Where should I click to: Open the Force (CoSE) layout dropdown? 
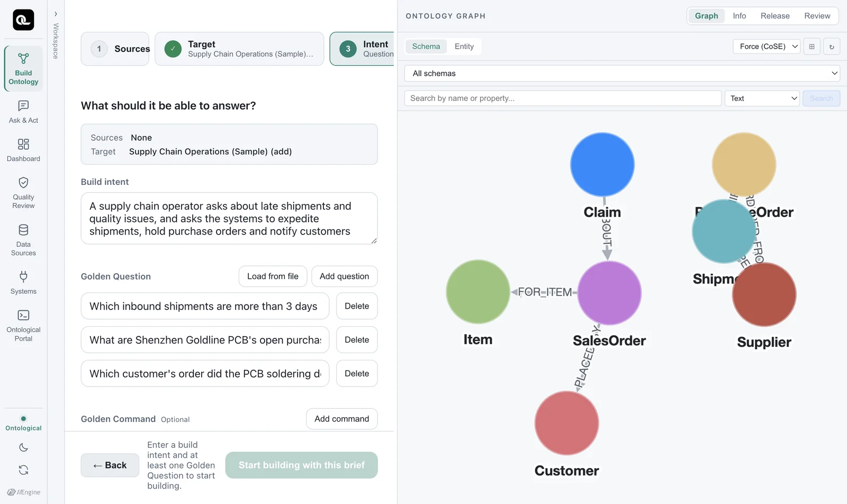[767, 47]
